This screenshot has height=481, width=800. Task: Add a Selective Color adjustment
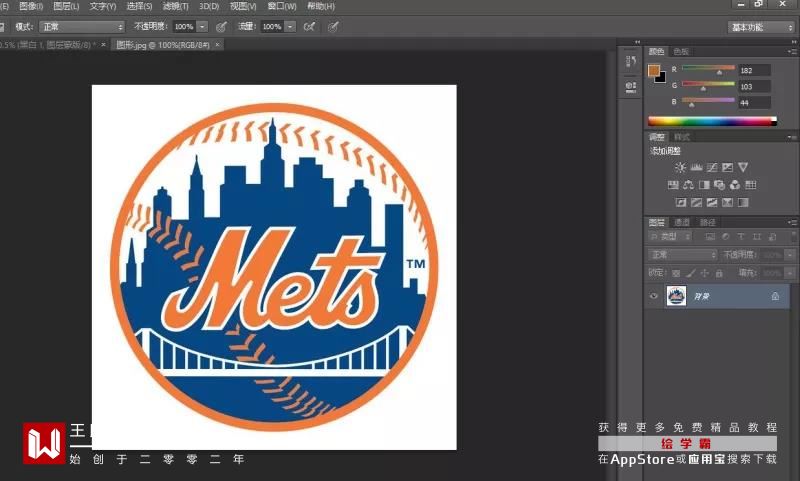pos(728,202)
